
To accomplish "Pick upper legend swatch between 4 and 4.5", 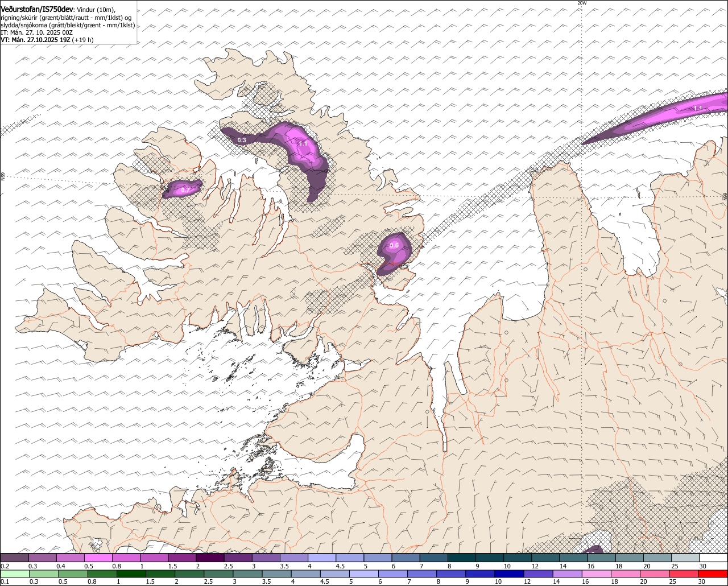I will coord(322,558).
